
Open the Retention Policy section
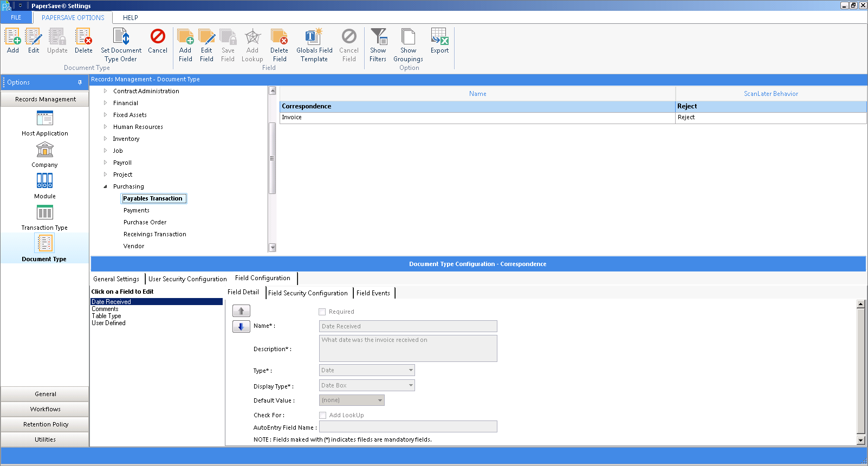pyautogui.click(x=45, y=424)
